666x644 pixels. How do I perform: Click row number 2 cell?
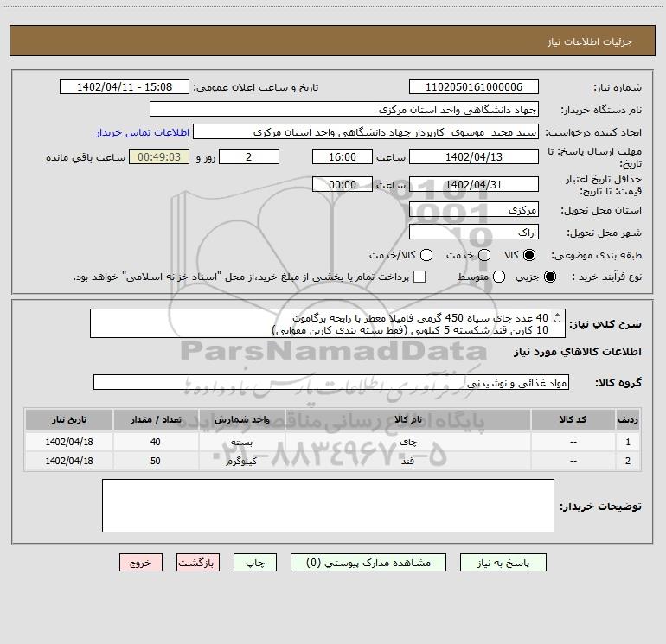click(628, 461)
